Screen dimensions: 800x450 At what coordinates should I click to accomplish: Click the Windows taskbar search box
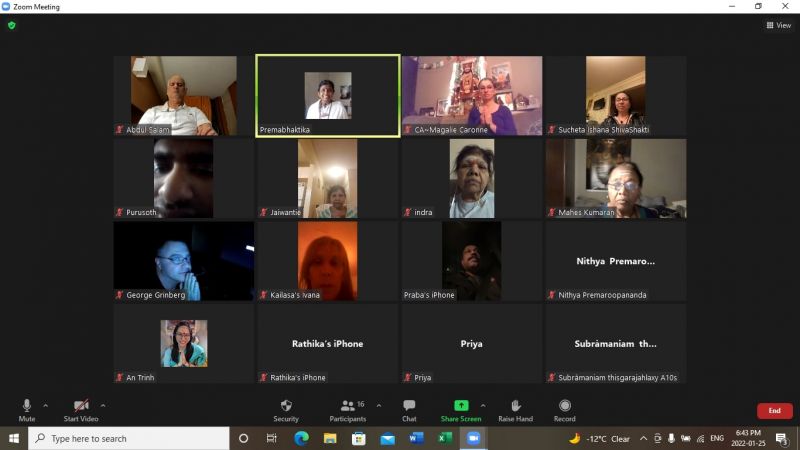(130, 438)
